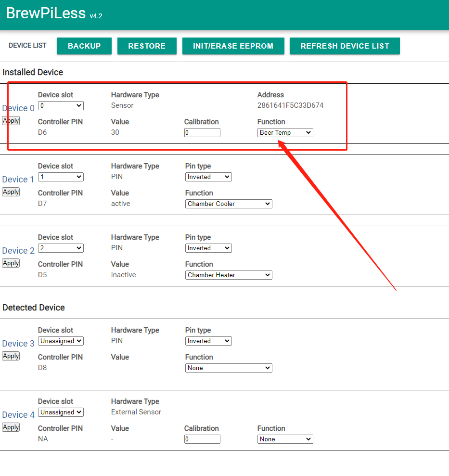Click REFRESH DEVICE LIST button

pos(345,46)
